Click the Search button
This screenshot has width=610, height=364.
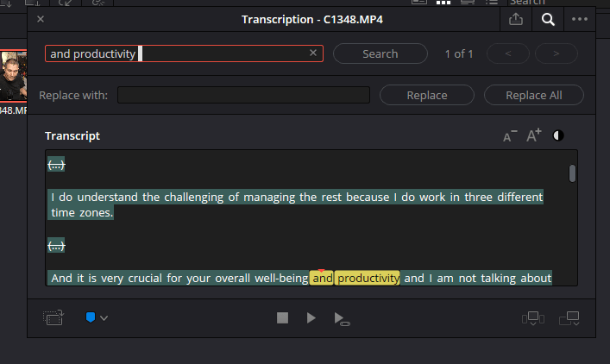[x=380, y=53]
